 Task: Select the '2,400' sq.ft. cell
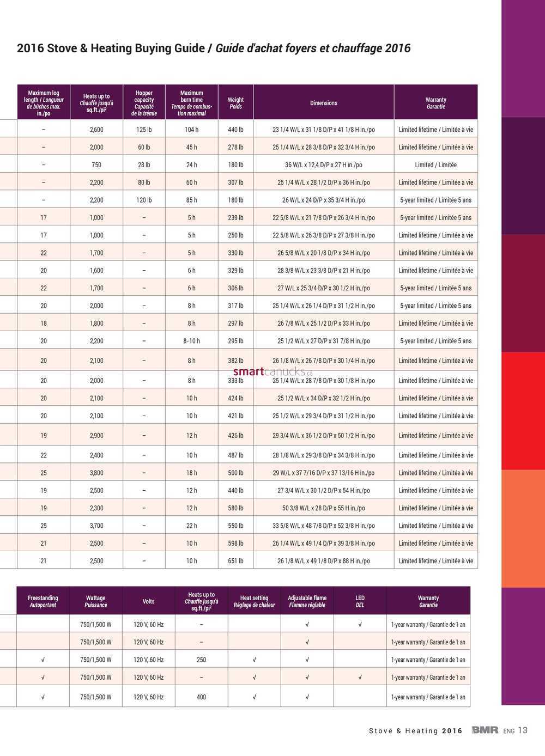(x=96, y=455)
